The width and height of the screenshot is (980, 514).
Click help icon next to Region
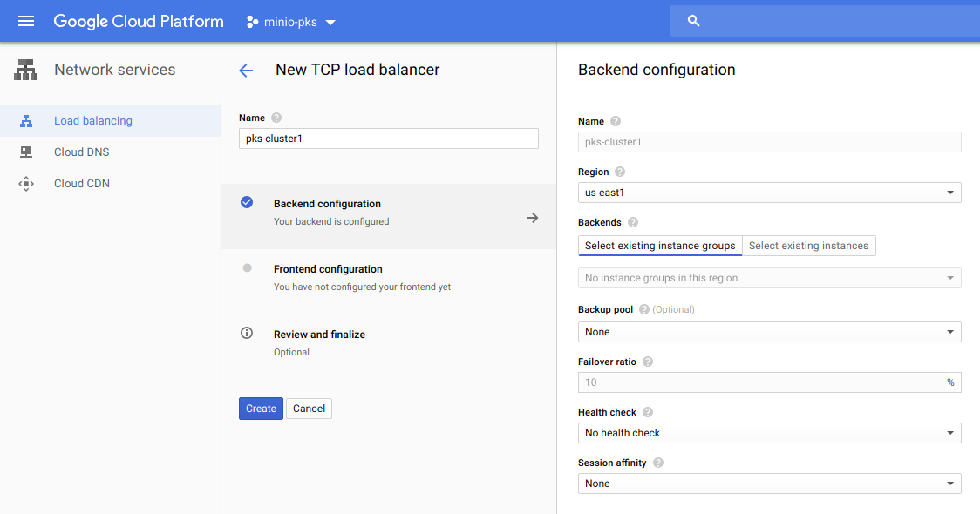[x=620, y=172]
